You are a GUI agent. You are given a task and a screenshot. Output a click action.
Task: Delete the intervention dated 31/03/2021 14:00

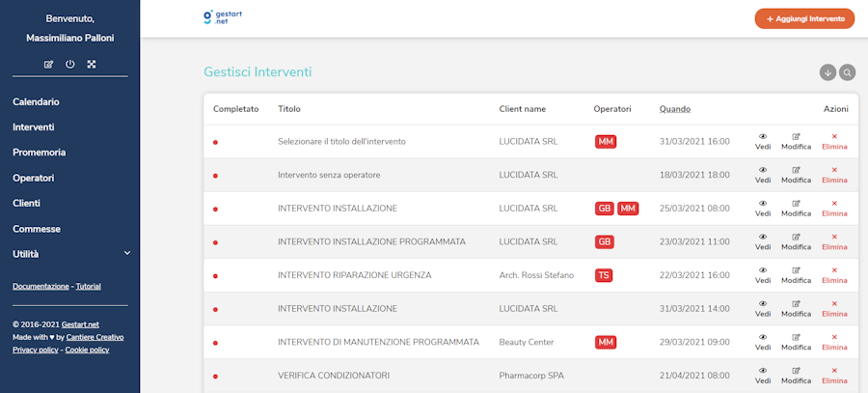834,308
